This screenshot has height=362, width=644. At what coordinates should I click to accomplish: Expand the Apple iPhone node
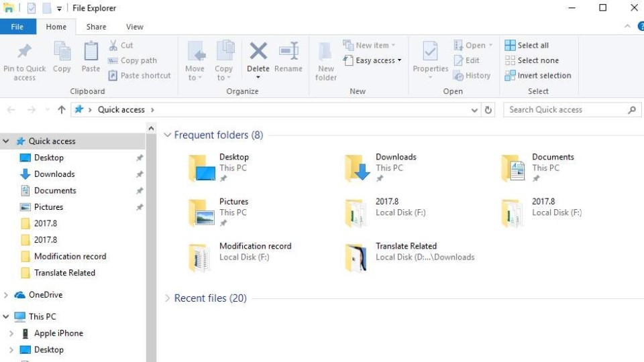(x=11, y=333)
